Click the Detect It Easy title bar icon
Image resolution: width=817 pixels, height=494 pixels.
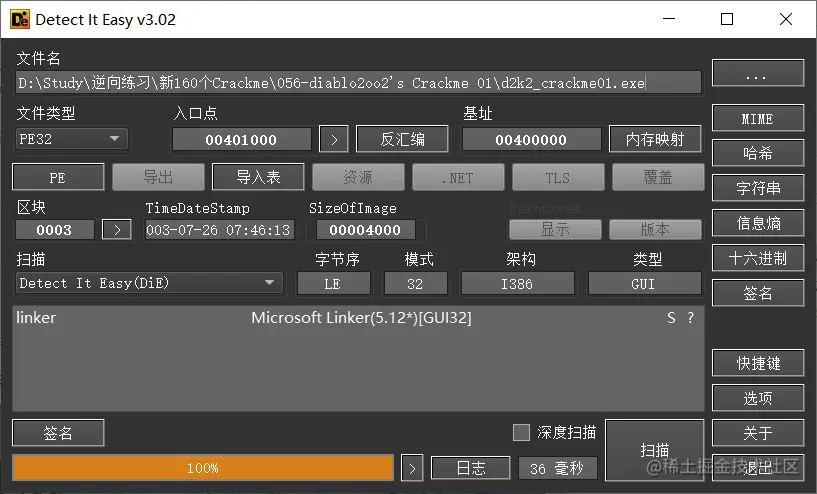(x=20, y=19)
